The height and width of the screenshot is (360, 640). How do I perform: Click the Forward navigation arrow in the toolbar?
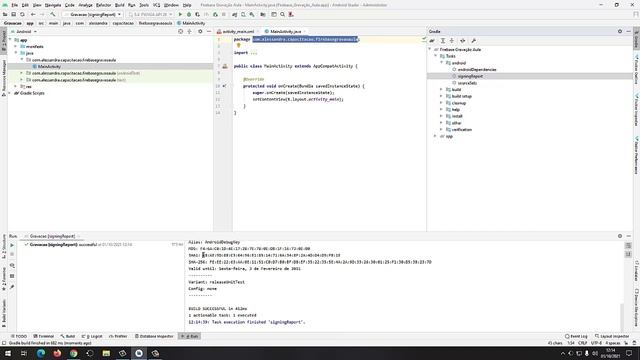(x=42, y=14)
